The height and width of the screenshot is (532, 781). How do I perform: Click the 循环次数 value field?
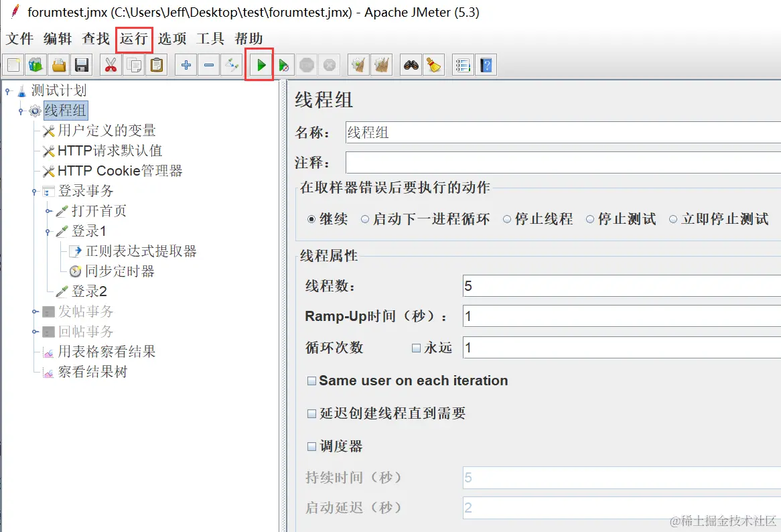coord(622,348)
